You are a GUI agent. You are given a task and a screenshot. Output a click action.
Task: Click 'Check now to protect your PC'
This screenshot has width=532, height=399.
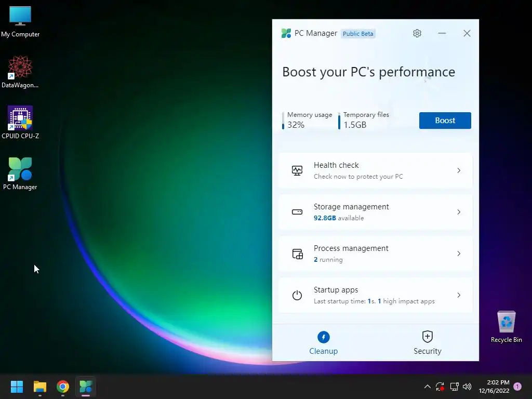[x=358, y=177]
